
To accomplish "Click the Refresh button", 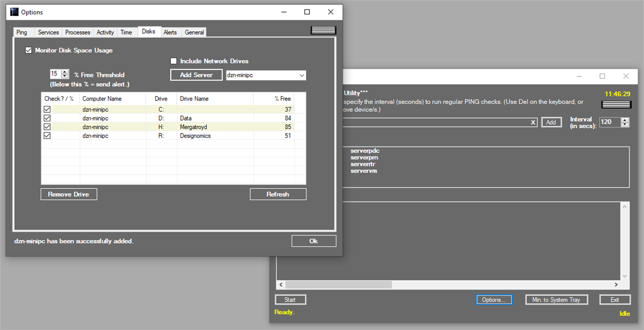I will click(278, 194).
